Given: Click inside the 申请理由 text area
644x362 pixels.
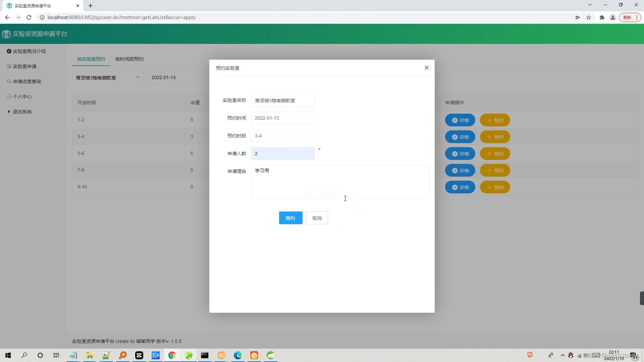Looking at the screenshot, I should 340,181.
